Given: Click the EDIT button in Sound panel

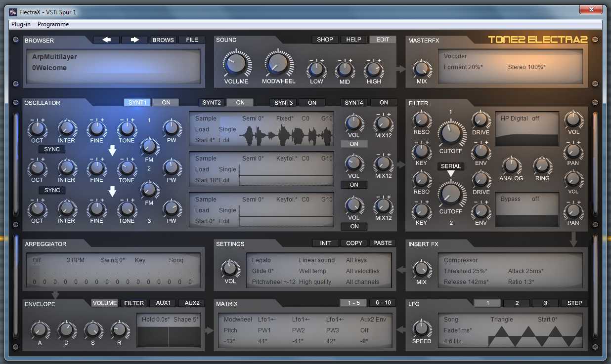Looking at the screenshot, I should (x=383, y=40).
